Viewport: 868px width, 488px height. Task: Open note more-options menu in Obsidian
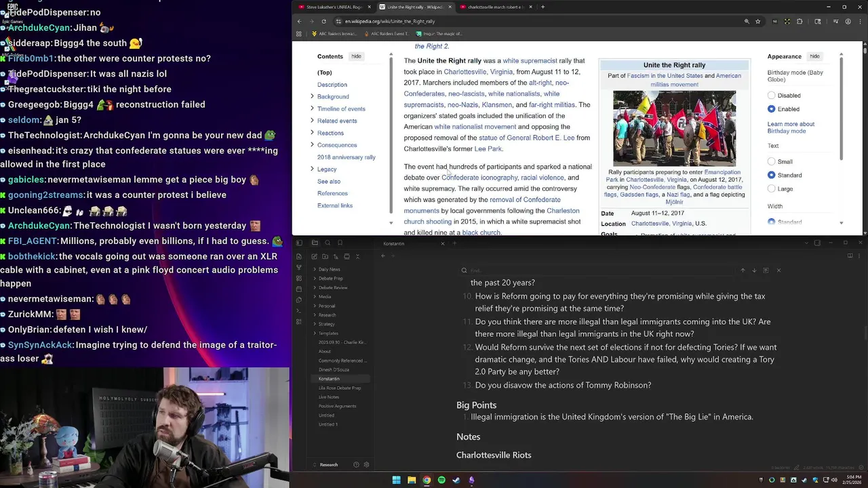click(x=859, y=256)
